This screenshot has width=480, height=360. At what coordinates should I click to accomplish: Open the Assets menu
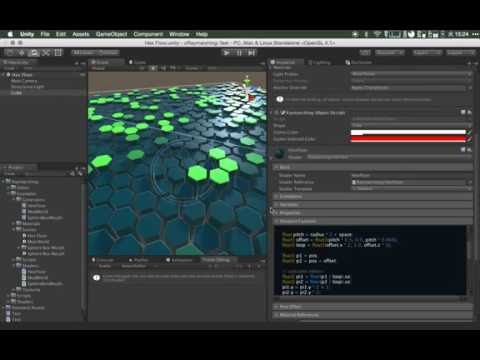[x=81, y=34]
